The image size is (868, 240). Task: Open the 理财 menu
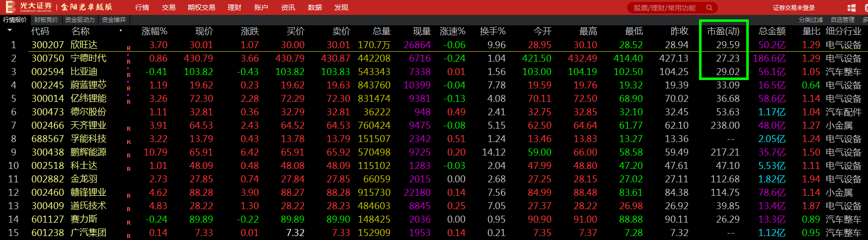(234, 7)
